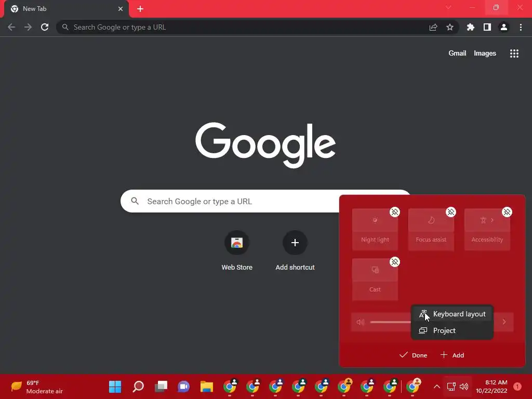
Task: Open the Windows Start menu
Action: [x=115, y=387]
